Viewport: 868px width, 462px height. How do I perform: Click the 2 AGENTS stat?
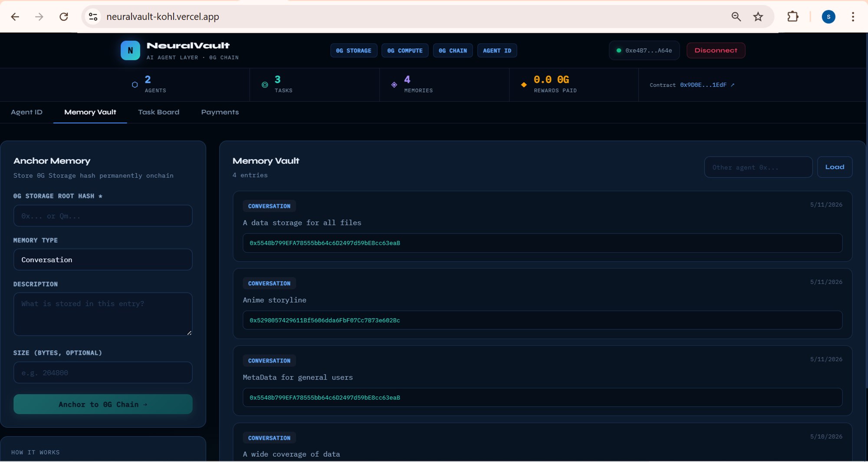pyautogui.click(x=155, y=84)
